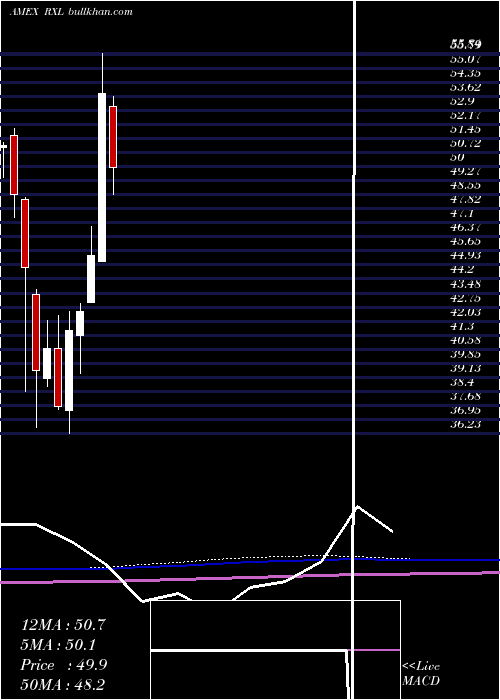Select the 53.62 price axis label

coord(466,87)
